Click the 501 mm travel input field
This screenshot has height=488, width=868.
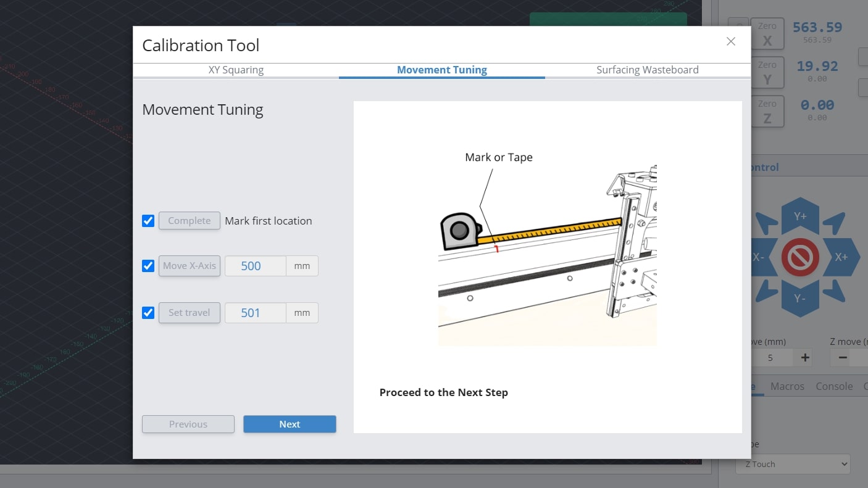click(255, 313)
